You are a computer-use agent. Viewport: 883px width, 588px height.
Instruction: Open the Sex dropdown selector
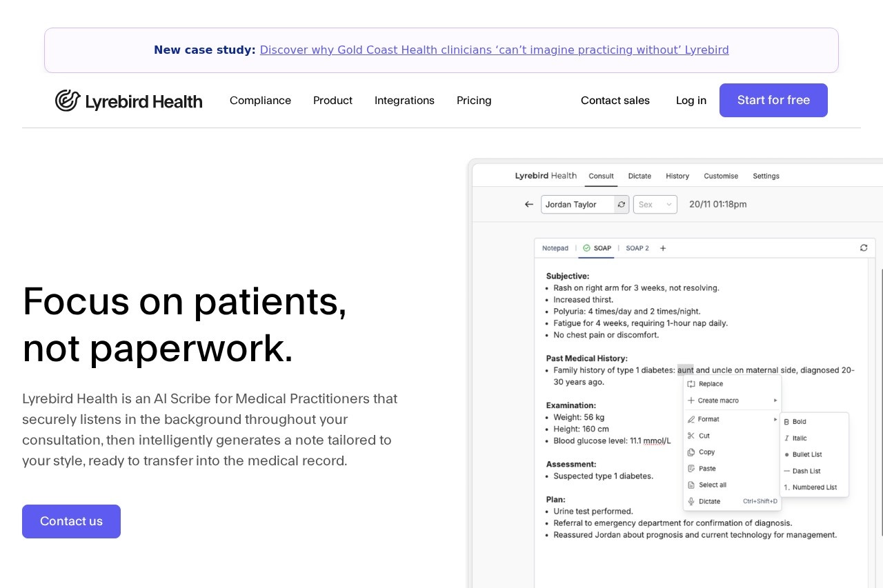point(655,205)
